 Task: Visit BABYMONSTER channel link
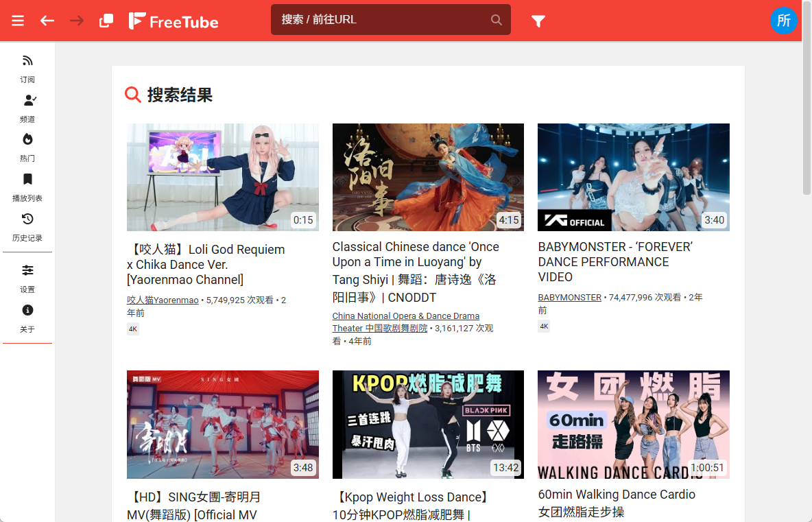(570, 298)
